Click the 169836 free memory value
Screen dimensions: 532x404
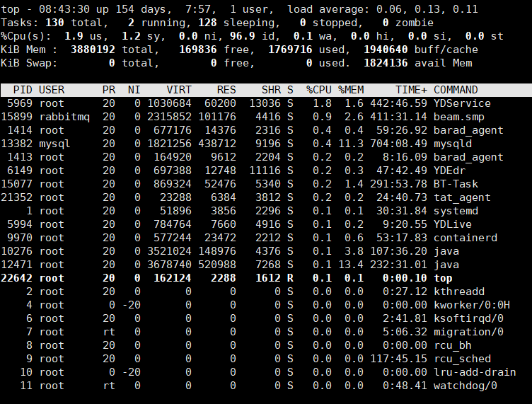point(198,50)
